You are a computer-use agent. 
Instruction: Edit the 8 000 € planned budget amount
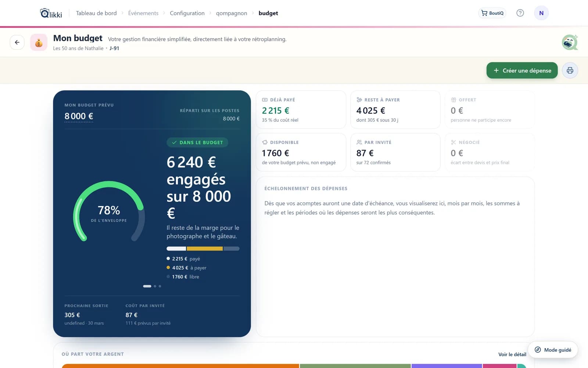point(79,116)
